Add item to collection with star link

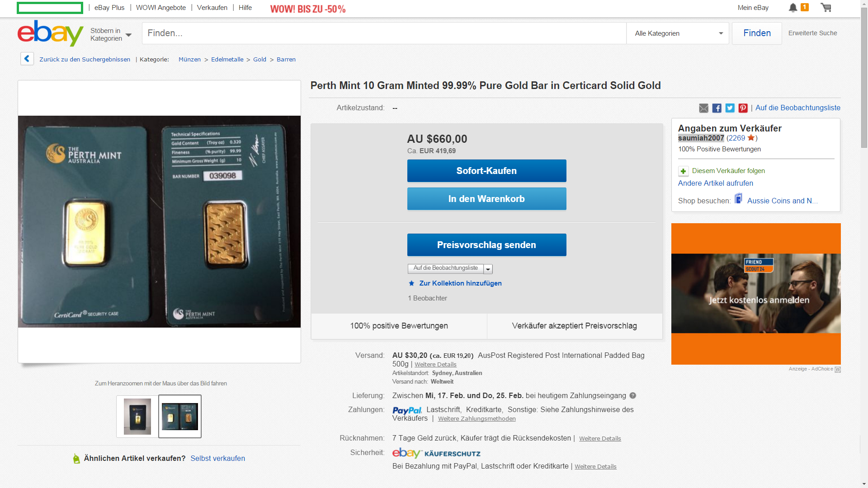(460, 283)
